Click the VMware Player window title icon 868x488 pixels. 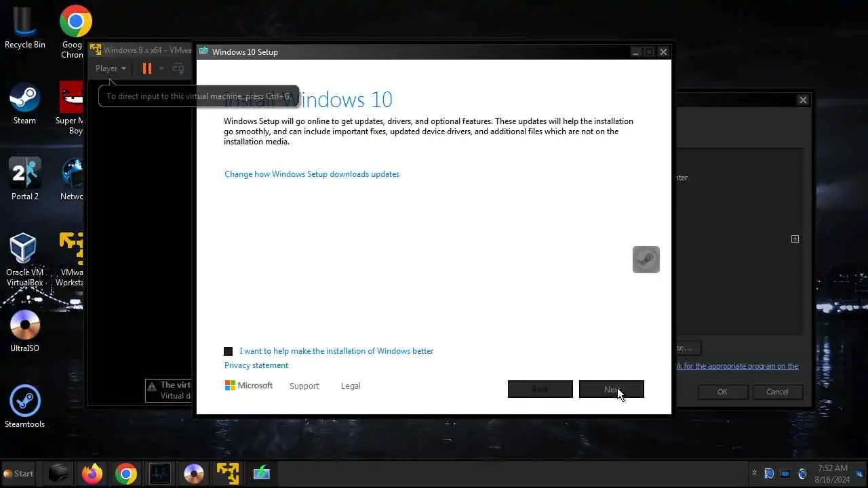coord(96,50)
